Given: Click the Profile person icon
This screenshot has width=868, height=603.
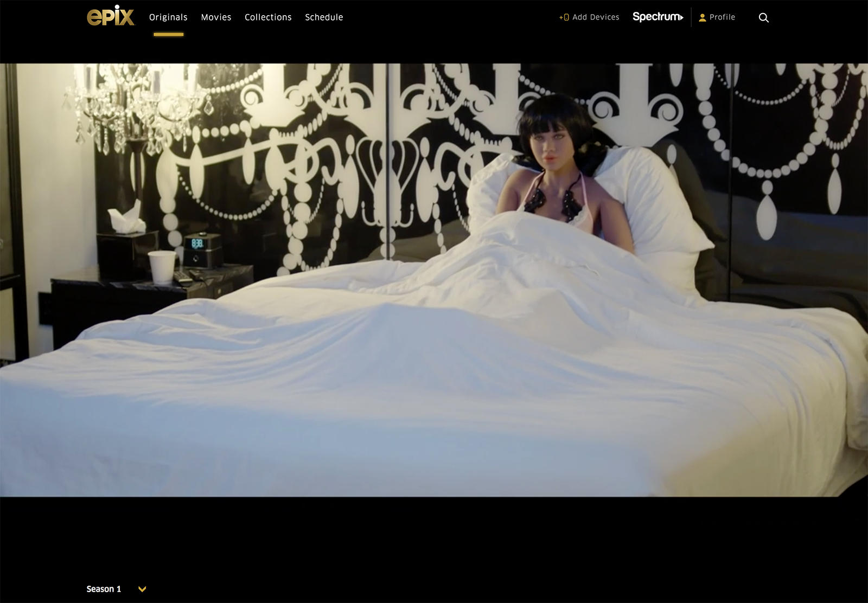Looking at the screenshot, I should tap(703, 17).
